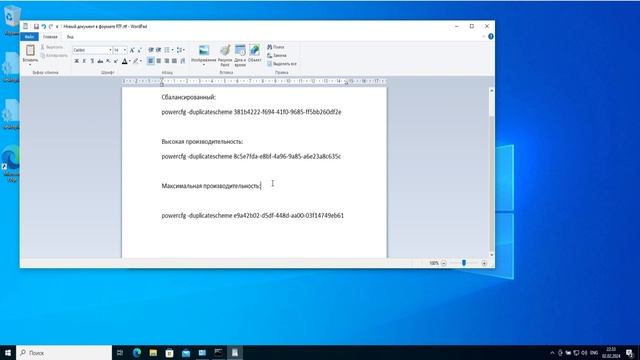
Task: Open the Файл menu tab
Action: (x=29, y=37)
